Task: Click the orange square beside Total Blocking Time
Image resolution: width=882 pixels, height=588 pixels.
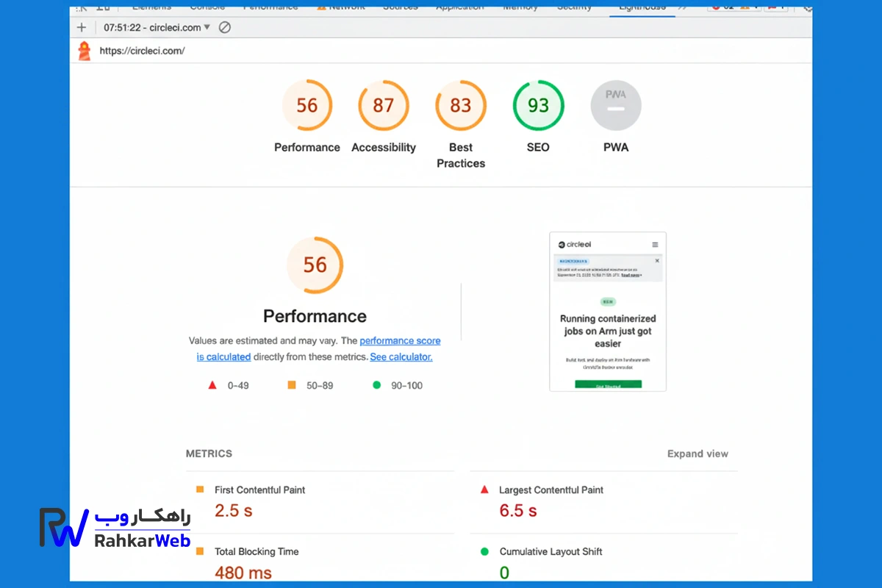Action: pos(200,551)
